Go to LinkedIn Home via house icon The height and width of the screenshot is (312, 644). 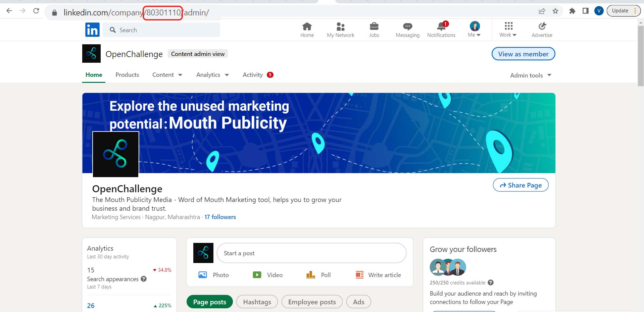click(307, 30)
